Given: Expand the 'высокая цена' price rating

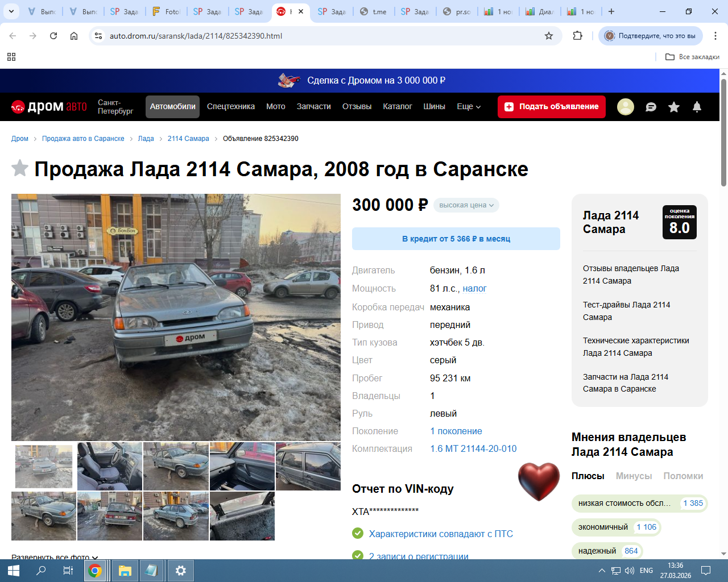Looking at the screenshot, I should coord(466,205).
